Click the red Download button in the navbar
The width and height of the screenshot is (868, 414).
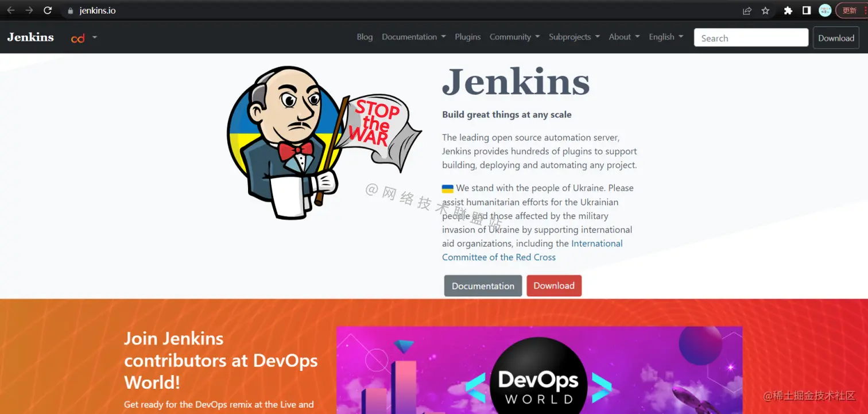point(836,38)
